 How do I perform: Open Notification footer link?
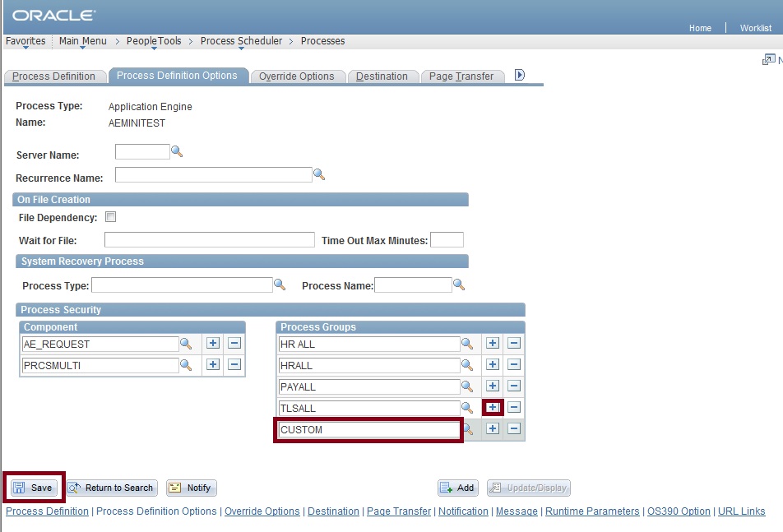463,511
